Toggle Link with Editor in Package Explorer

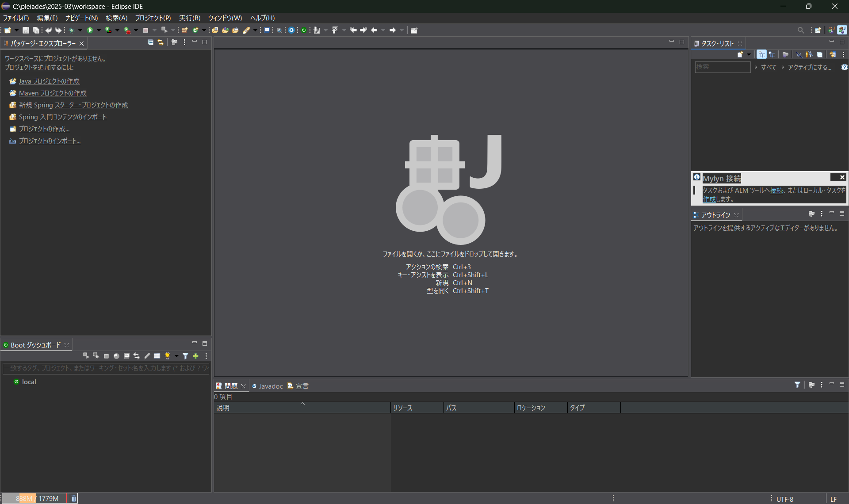[161, 42]
